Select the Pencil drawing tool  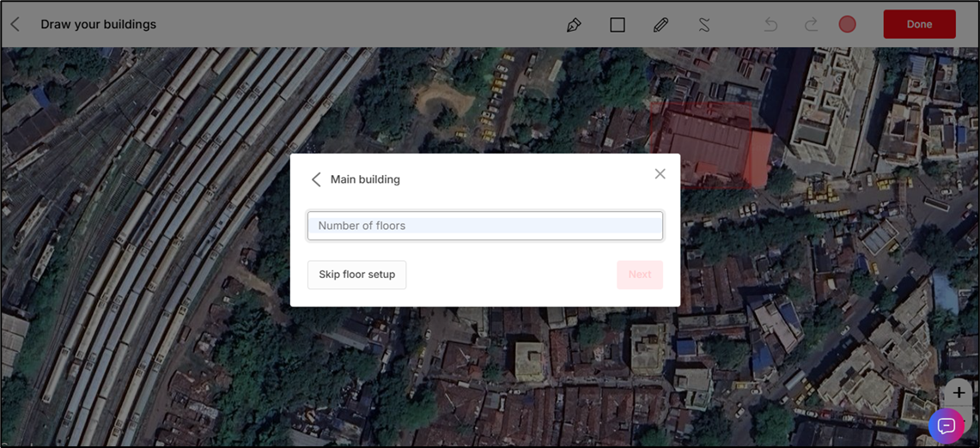tap(660, 25)
